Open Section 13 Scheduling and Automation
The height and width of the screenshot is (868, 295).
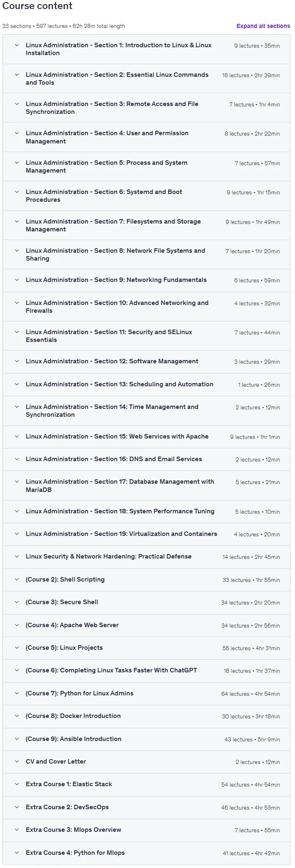pos(146,385)
